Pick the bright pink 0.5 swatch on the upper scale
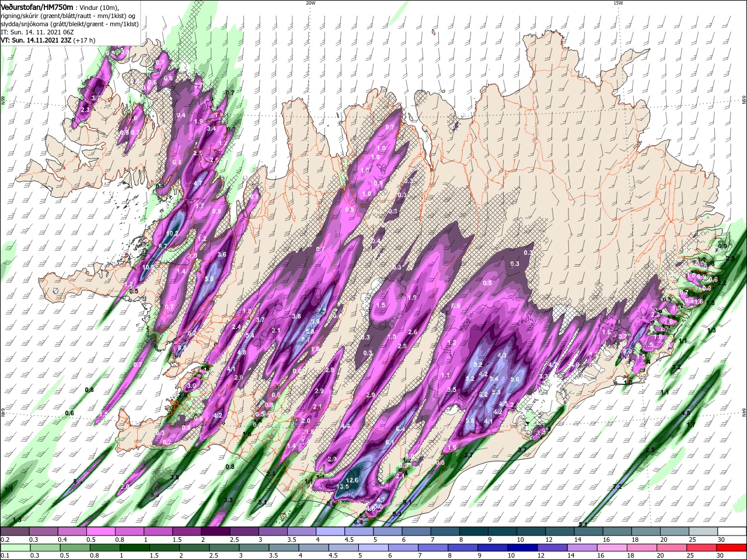 coord(101,531)
